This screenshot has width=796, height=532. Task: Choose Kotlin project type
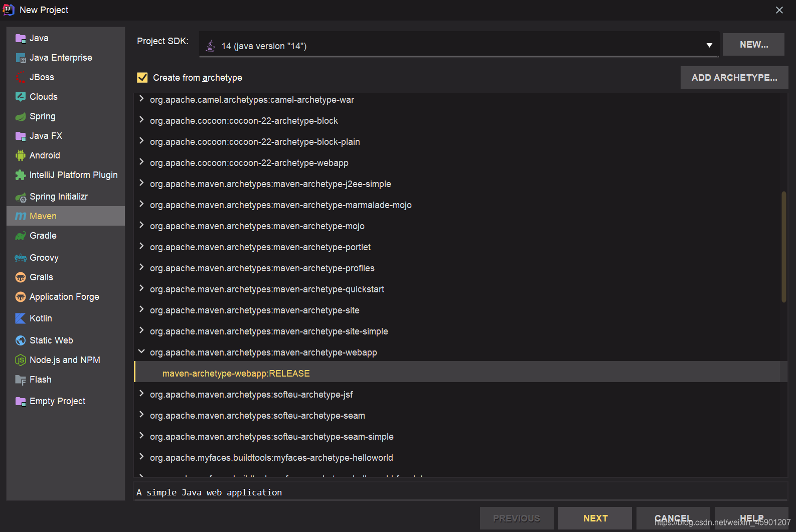coord(66,318)
